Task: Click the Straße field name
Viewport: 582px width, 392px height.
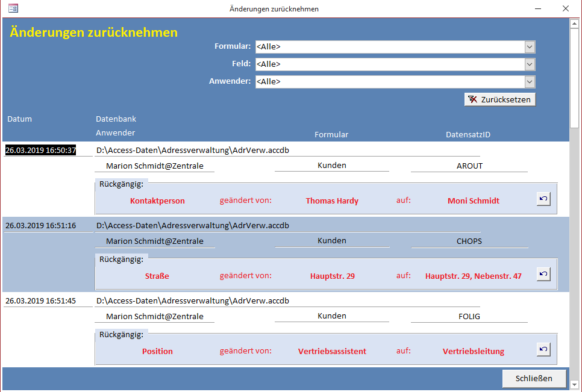Action: (157, 276)
